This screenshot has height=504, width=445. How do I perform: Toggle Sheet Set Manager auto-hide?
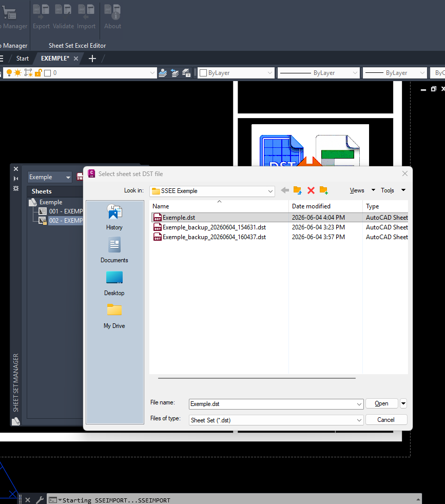16,179
